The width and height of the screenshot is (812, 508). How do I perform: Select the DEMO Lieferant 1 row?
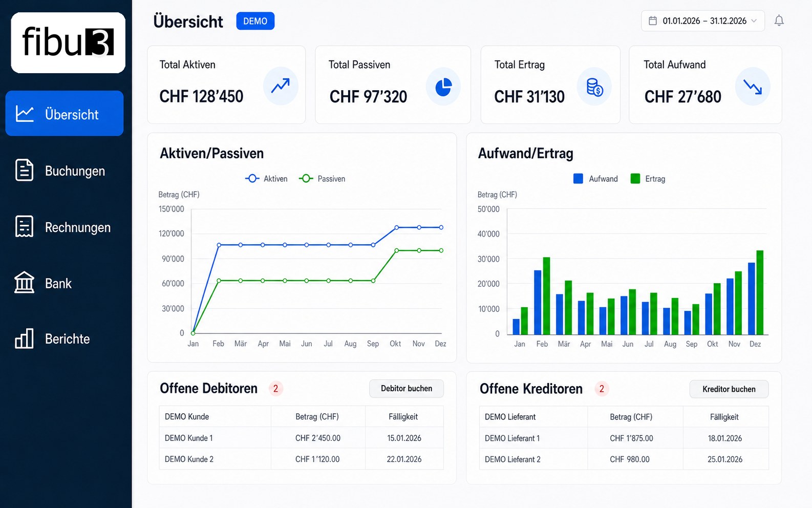click(624, 438)
